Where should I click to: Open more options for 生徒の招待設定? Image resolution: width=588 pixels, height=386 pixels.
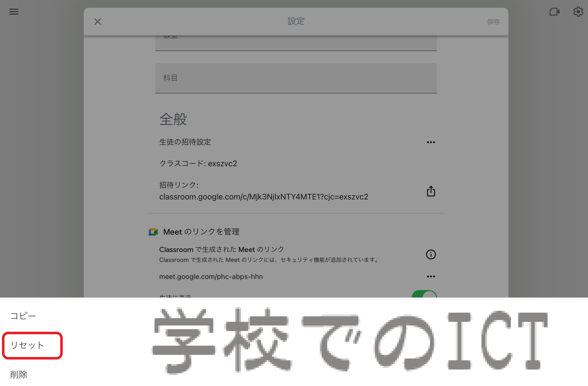431,142
